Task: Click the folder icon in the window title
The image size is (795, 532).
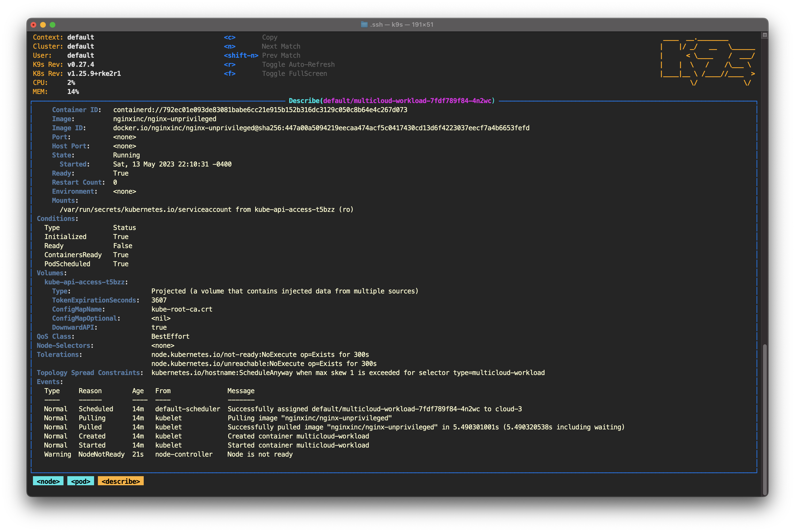Action: coord(364,24)
